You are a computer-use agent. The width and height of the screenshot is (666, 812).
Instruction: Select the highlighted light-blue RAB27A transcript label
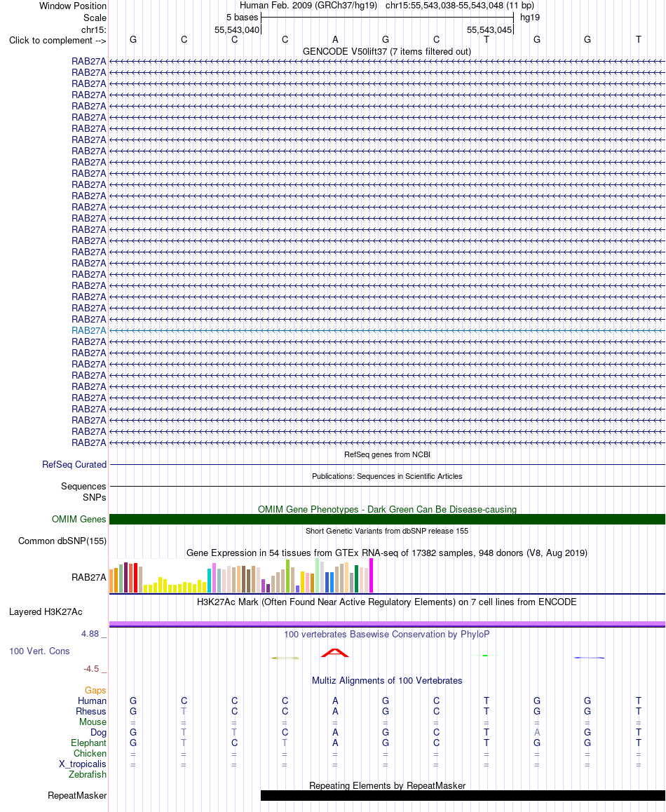pos(88,330)
